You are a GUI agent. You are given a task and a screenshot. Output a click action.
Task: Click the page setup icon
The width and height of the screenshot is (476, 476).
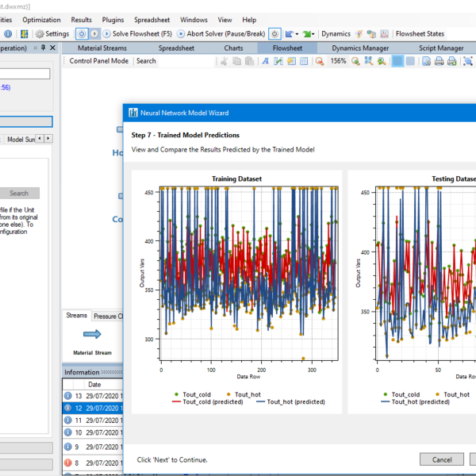(x=426, y=61)
